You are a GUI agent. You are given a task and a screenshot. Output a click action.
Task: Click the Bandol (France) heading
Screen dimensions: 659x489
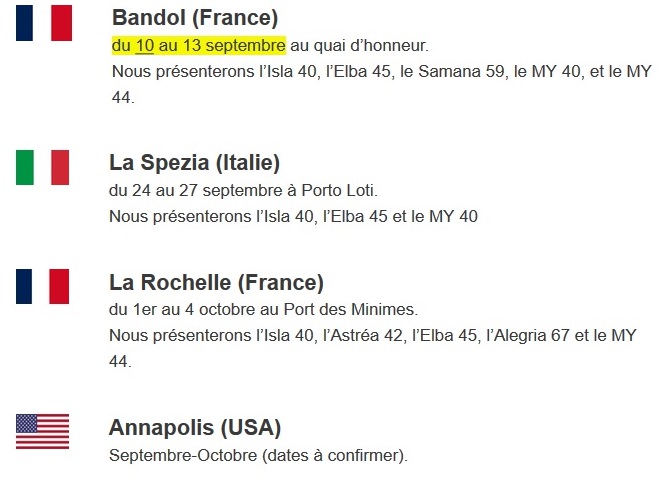195,18
